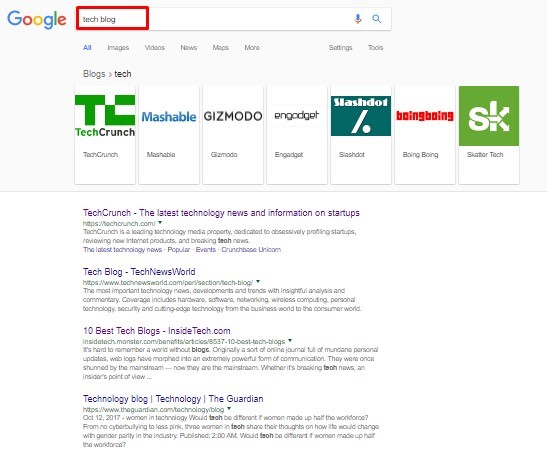Click the search box containing "tech blog"
547x458 pixels.
233,19
